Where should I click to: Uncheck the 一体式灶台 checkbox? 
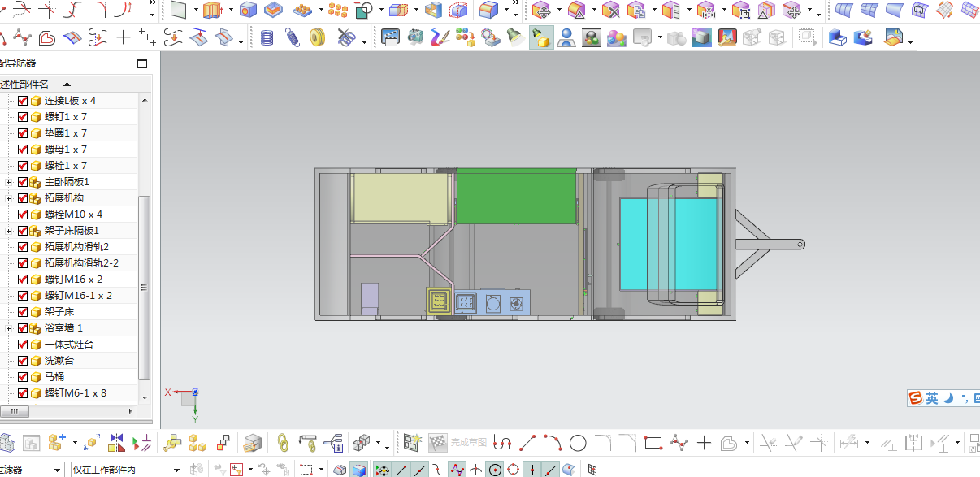23,345
